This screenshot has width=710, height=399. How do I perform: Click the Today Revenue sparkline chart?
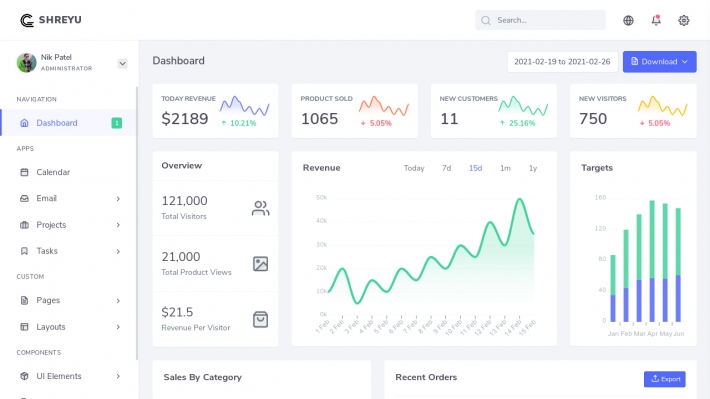(x=245, y=105)
